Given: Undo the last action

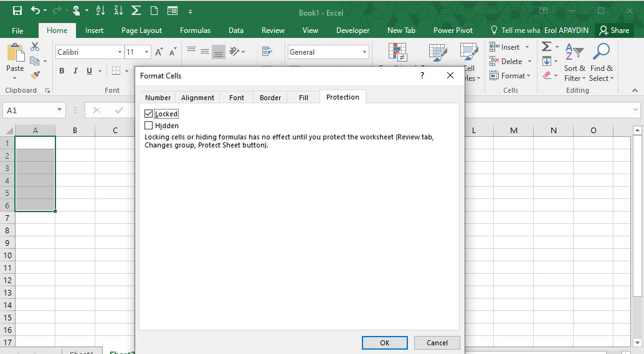Looking at the screenshot, I should 36,11.
